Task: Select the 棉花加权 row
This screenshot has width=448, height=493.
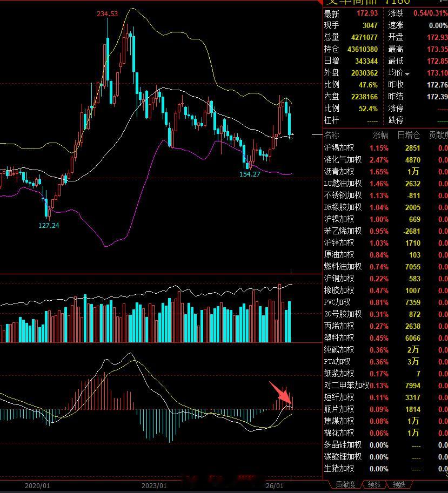Action: pos(386,433)
